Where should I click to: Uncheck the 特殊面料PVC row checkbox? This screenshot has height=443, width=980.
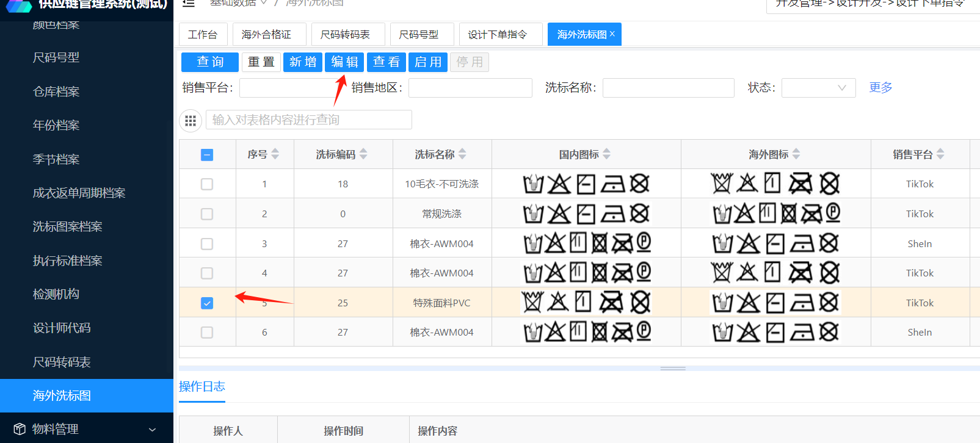pyautogui.click(x=207, y=303)
